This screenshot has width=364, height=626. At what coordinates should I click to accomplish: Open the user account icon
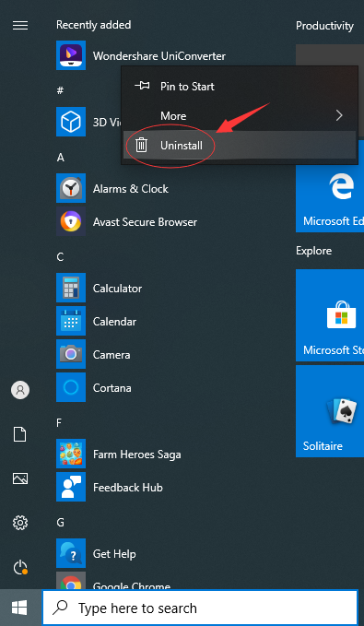click(20, 390)
